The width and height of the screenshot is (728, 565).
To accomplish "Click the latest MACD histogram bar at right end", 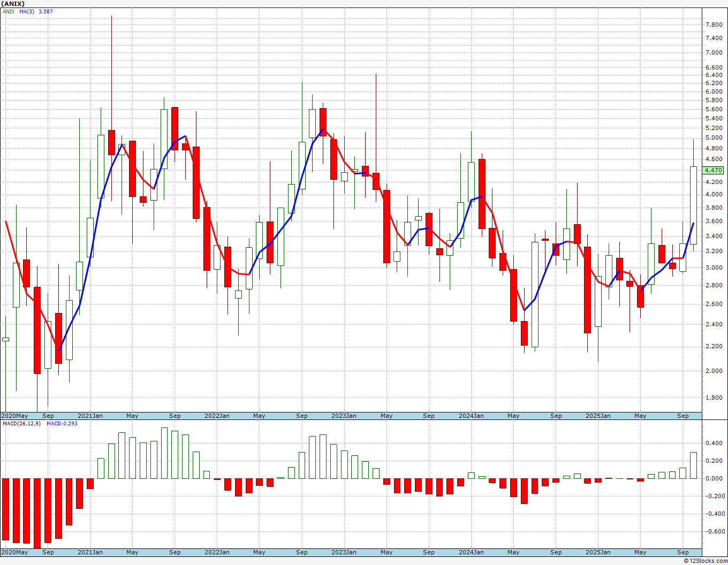I will point(693,465).
